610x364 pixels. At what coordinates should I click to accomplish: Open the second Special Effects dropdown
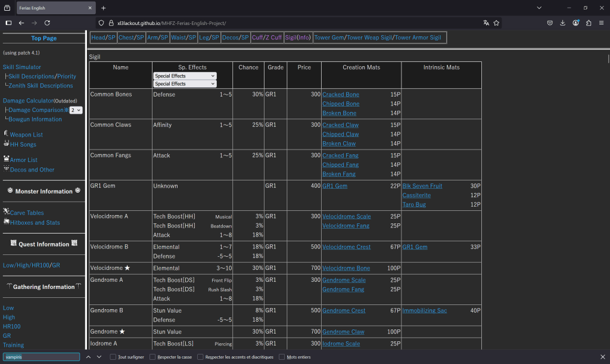coord(185,84)
